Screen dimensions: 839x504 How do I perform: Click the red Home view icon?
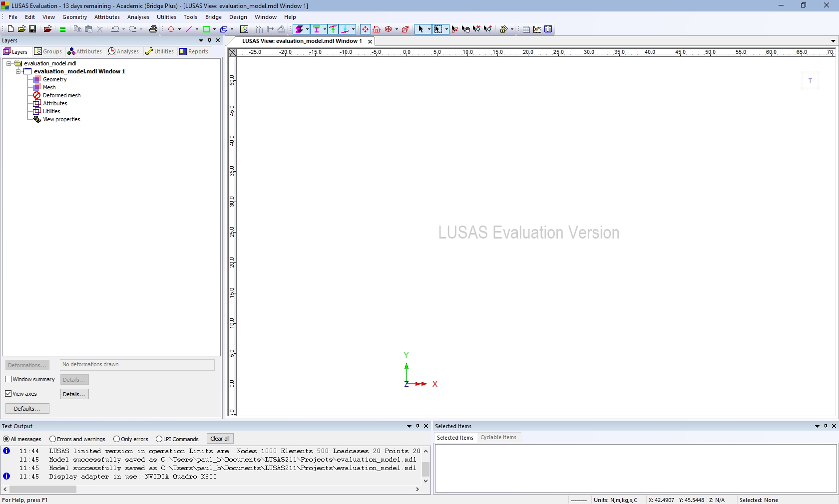[x=377, y=29]
